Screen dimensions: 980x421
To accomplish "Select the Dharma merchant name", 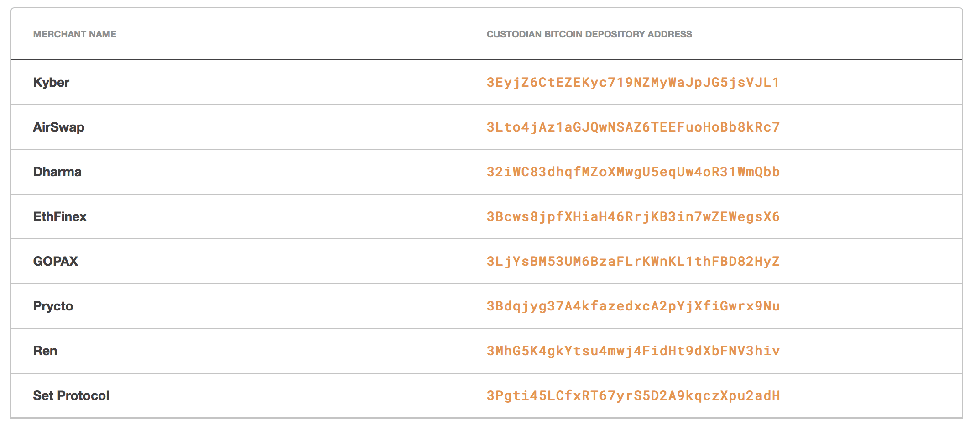I will click(x=57, y=172).
